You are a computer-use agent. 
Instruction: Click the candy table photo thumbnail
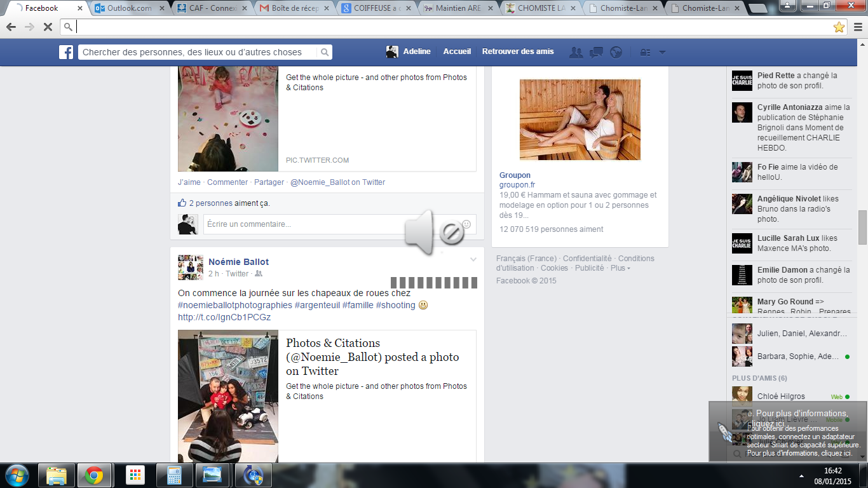227,118
